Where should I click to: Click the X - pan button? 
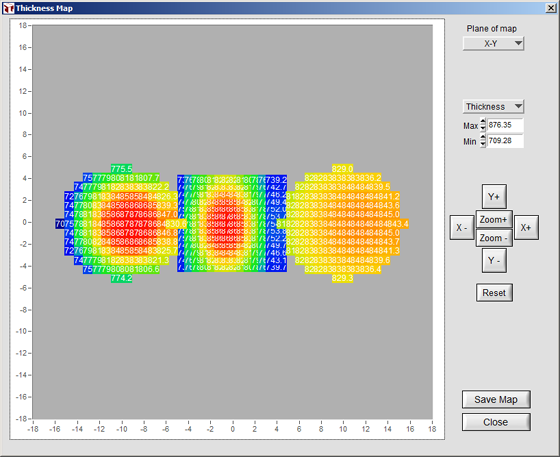[462, 227]
